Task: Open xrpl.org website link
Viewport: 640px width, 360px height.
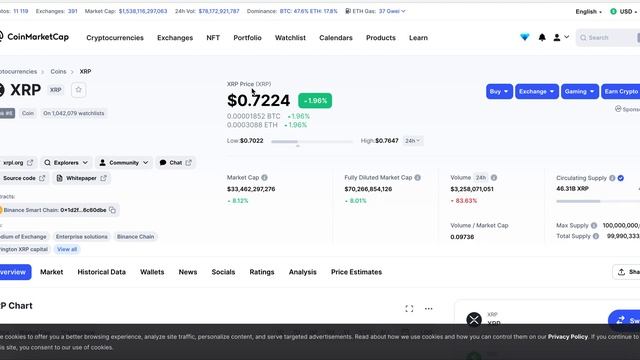Action: [18, 162]
